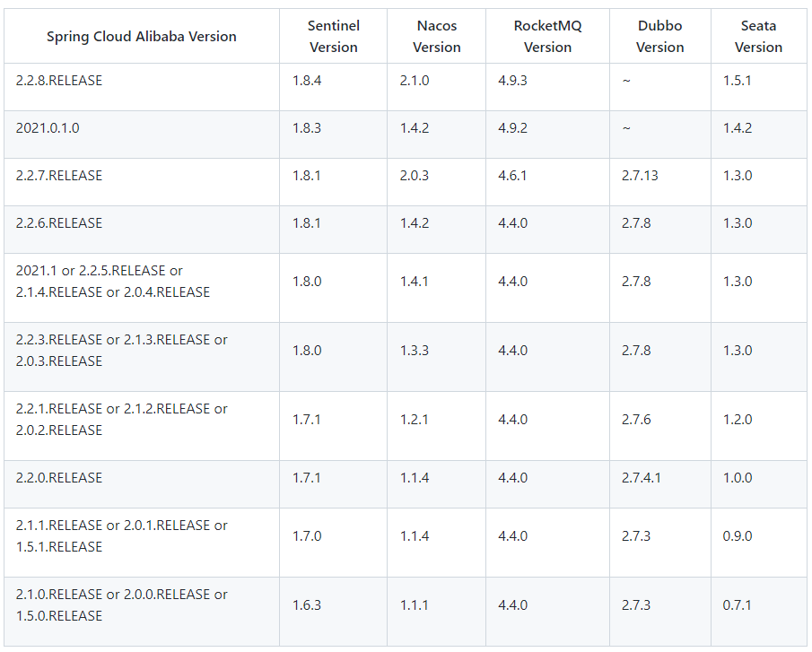
Task: Click Sentinel '1.8.1' in 2.2.6.RELEASE row
Action: pyautogui.click(x=307, y=223)
